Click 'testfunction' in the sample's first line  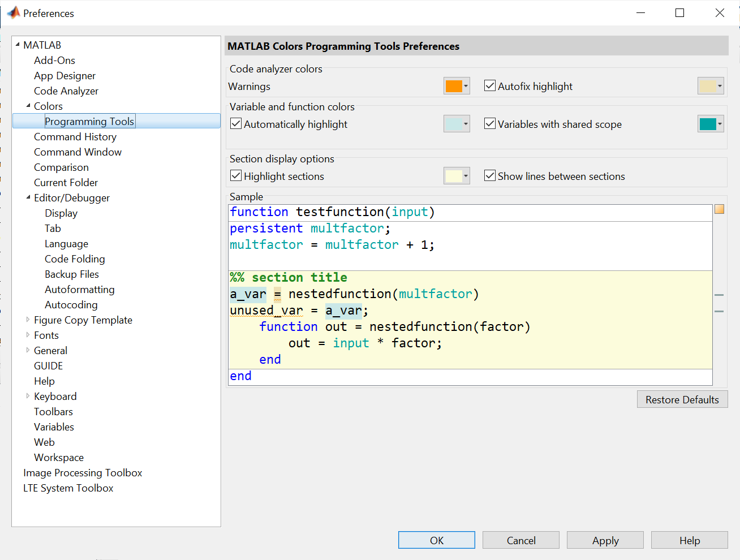tap(340, 212)
